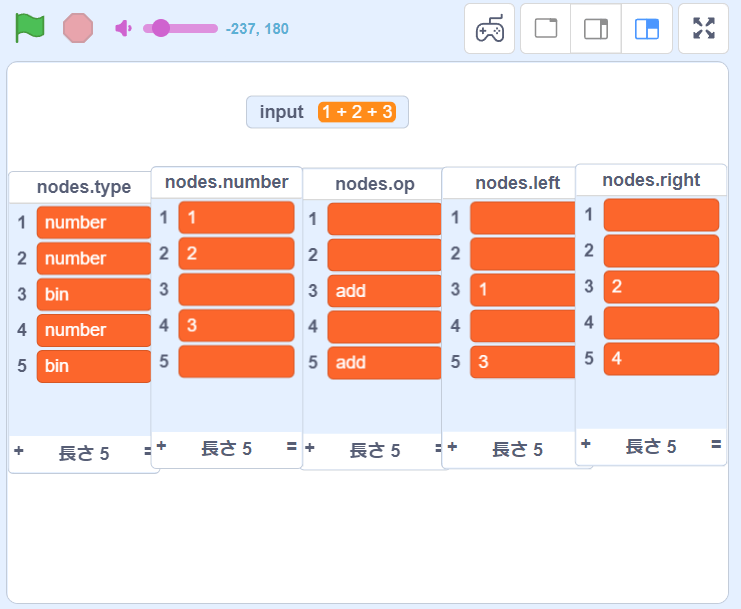The image size is (741, 609).
Task: Adjust the purple volume slider
Action: (x=160, y=28)
